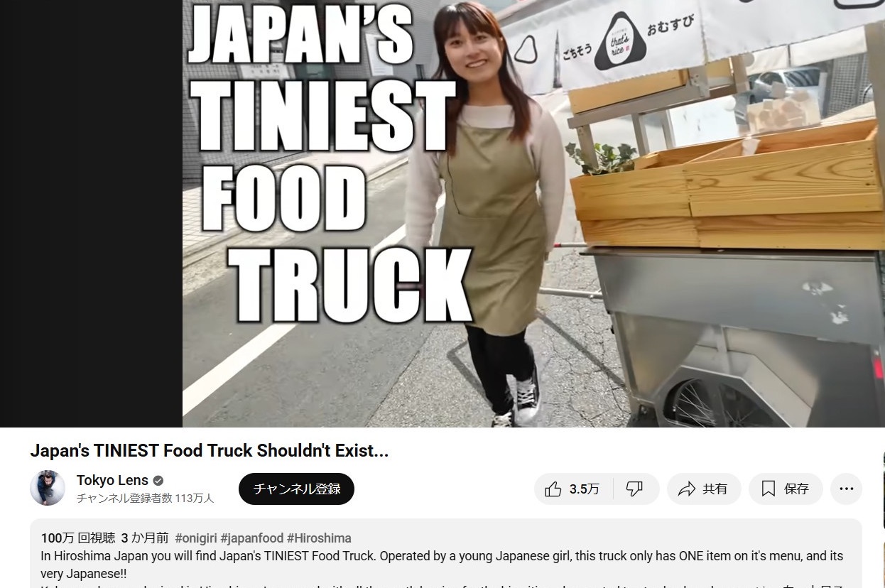
Task: Click the チャンネル登録者数 113万人 subscriber count
Action: (145, 498)
